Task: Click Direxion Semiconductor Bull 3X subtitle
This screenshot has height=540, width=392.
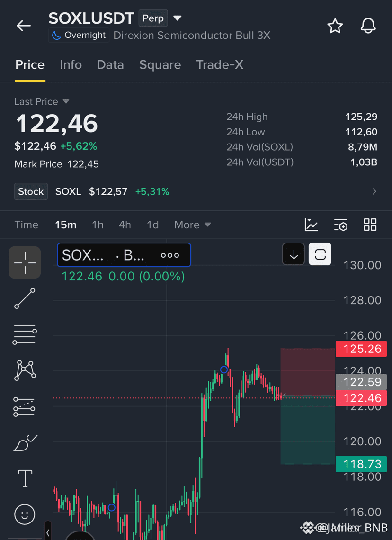Action: pos(192,36)
